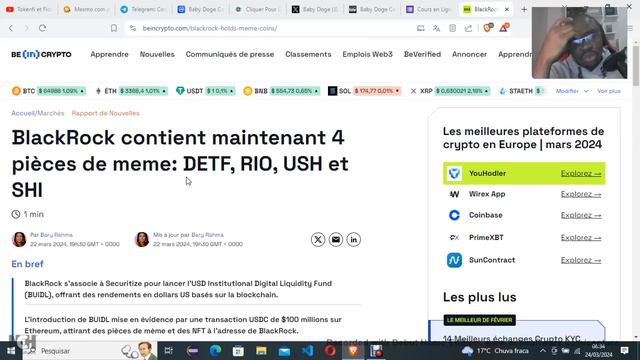Open Opera browser from the taskbar
Screen dimensions: 640x360
[330, 351]
